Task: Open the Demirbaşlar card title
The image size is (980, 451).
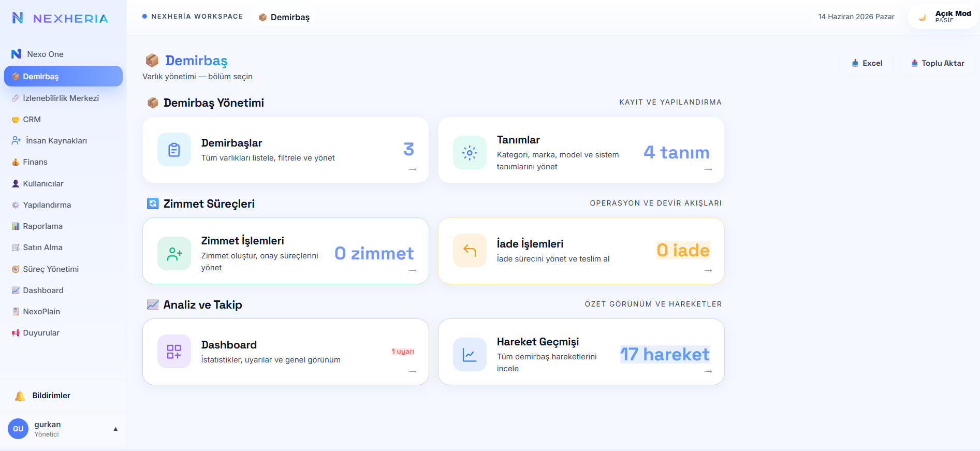Action: pos(231,143)
